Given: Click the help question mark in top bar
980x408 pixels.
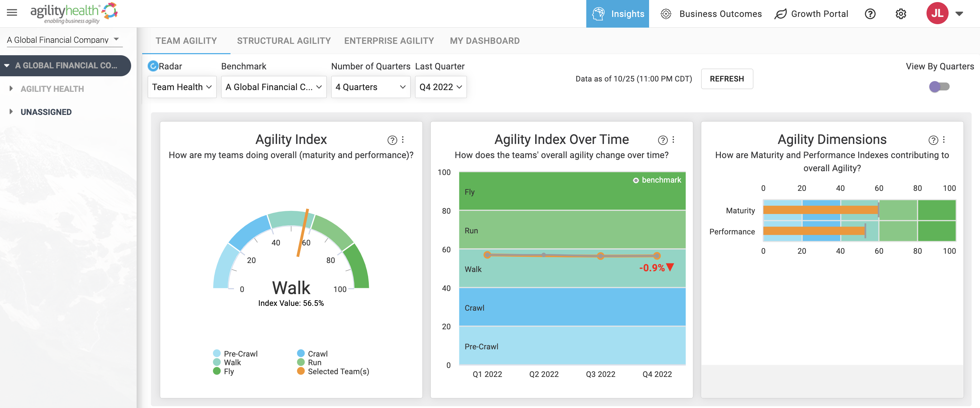Looking at the screenshot, I should coord(870,14).
